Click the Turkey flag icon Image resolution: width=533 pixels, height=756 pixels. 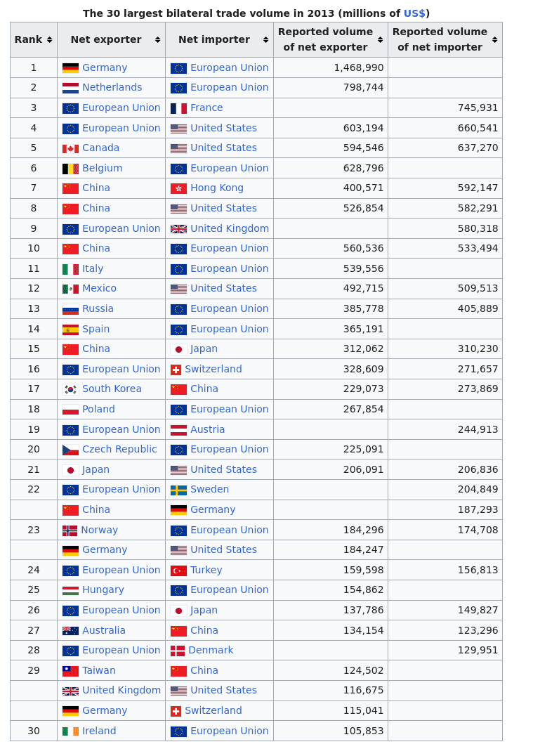[178, 571]
